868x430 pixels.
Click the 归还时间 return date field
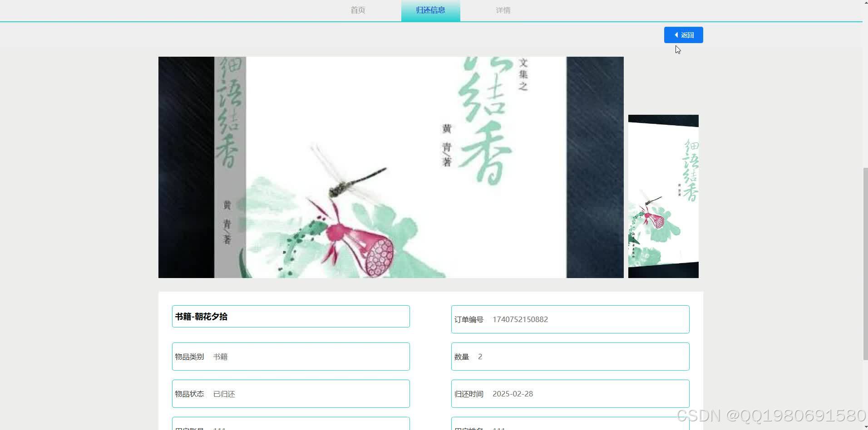click(570, 393)
